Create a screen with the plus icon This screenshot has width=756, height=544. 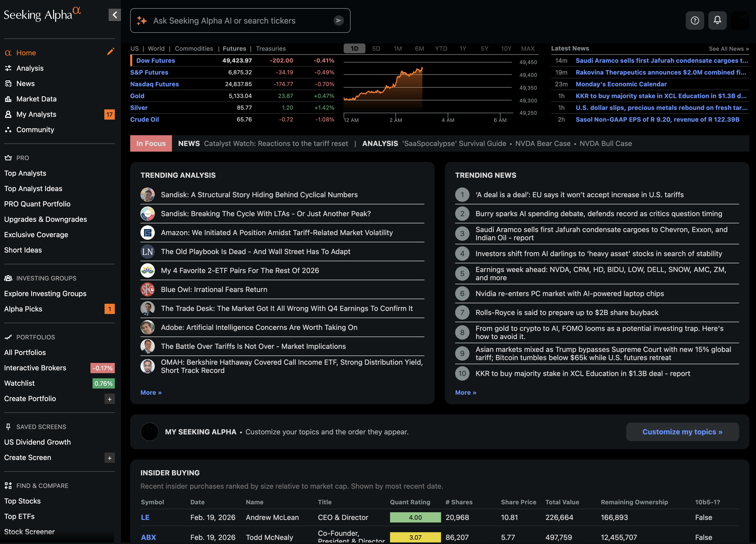(109, 457)
